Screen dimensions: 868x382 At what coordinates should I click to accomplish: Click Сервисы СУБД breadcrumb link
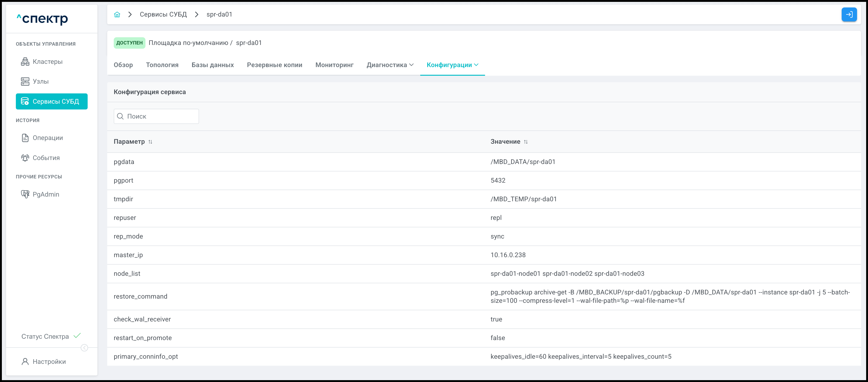163,14
